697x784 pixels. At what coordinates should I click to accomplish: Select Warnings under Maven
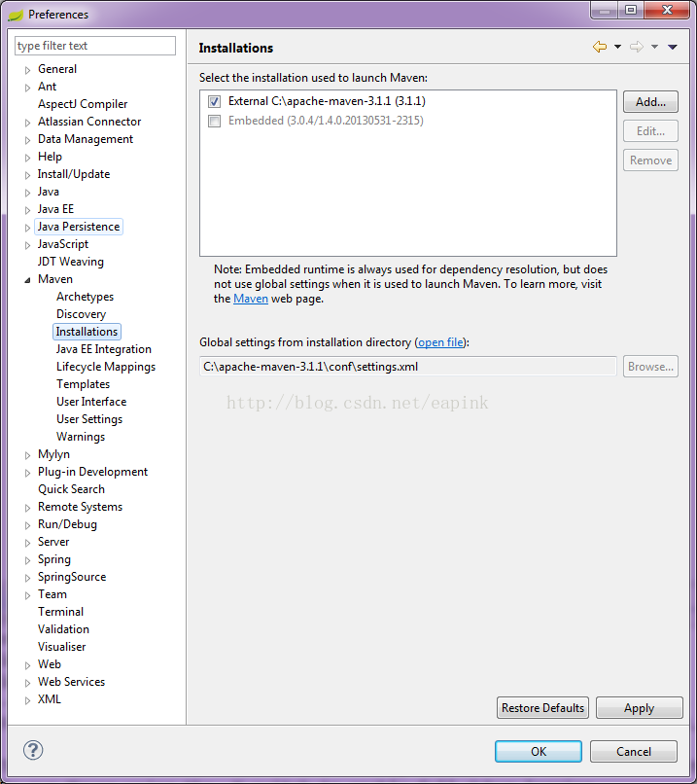(x=81, y=437)
